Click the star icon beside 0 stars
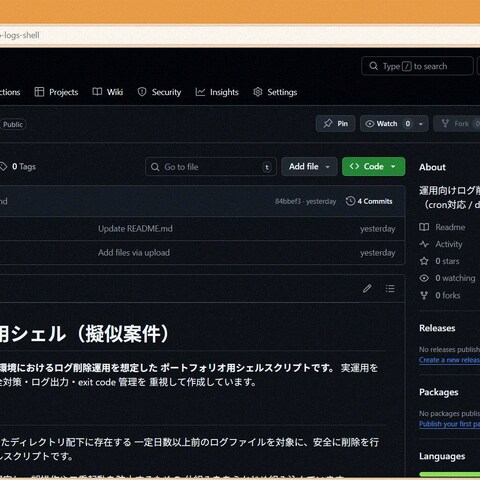The image size is (480, 480). (424, 261)
